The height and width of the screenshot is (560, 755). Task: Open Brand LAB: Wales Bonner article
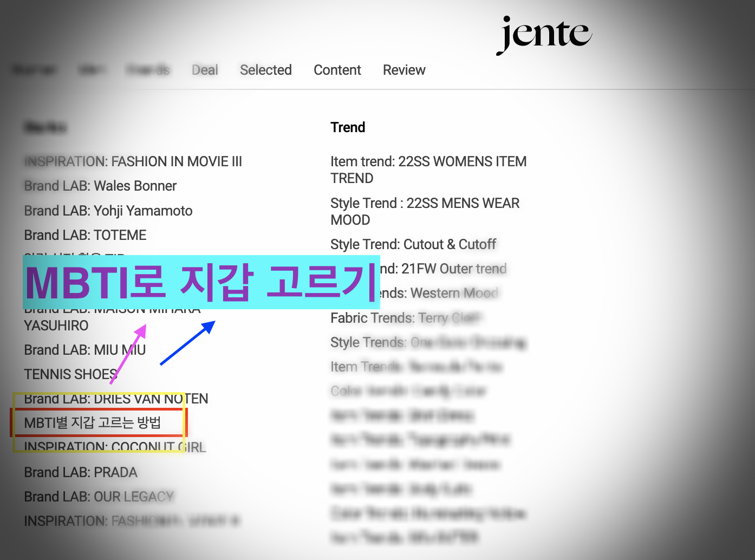[x=100, y=186]
